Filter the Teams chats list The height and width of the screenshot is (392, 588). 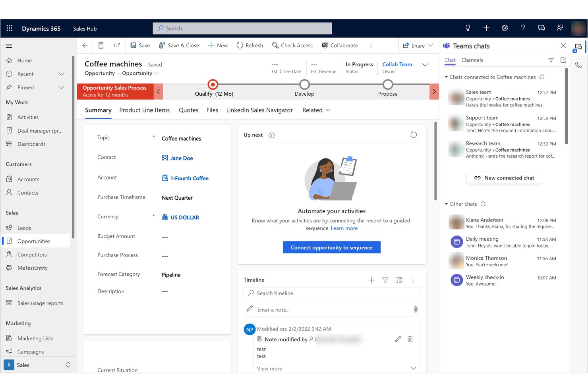[x=551, y=60]
